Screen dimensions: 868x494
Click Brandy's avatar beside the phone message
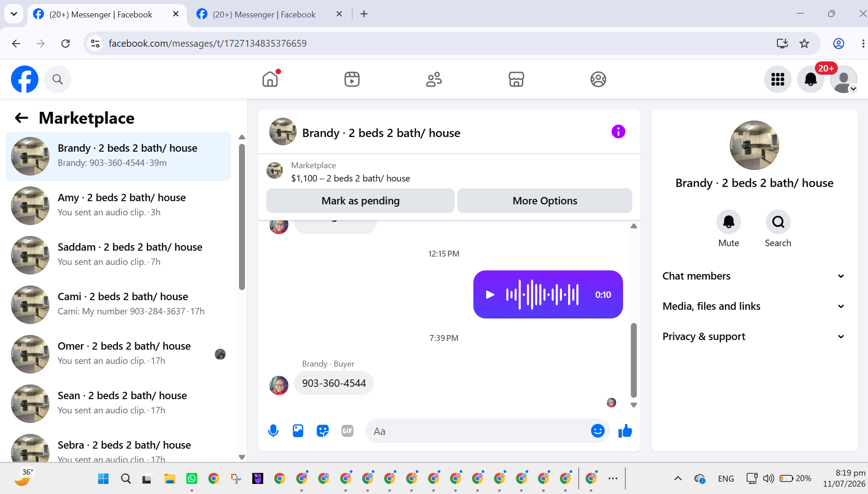pyautogui.click(x=279, y=385)
